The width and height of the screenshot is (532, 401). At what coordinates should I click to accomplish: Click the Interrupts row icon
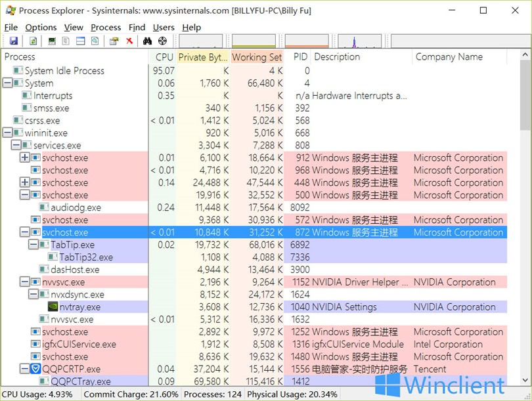(x=27, y=95)
